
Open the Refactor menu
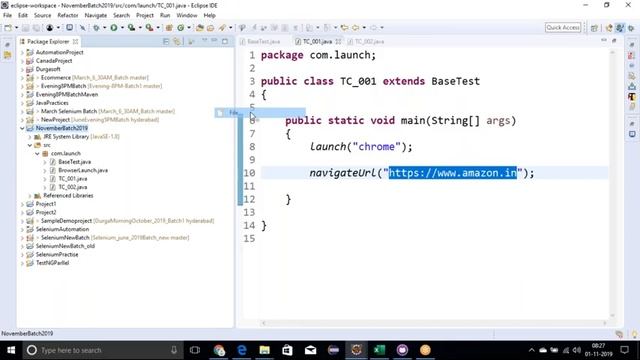(68, 15)
